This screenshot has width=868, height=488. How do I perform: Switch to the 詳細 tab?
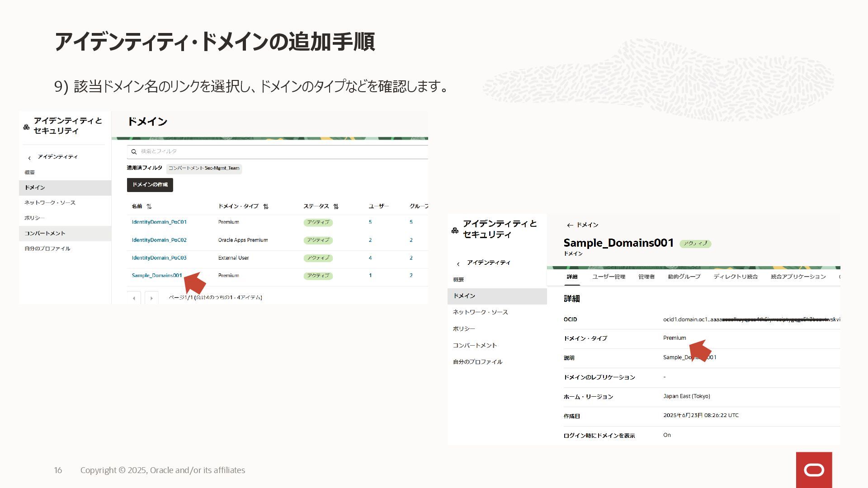(572, 277)
